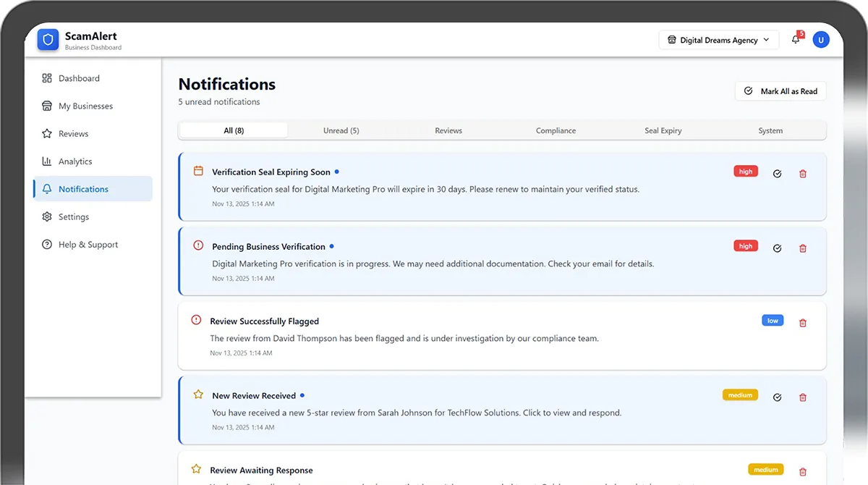Go to Analytics in the sidebar
The width and height of the screenshot is (868, 485).
click(x=75, y=161)
